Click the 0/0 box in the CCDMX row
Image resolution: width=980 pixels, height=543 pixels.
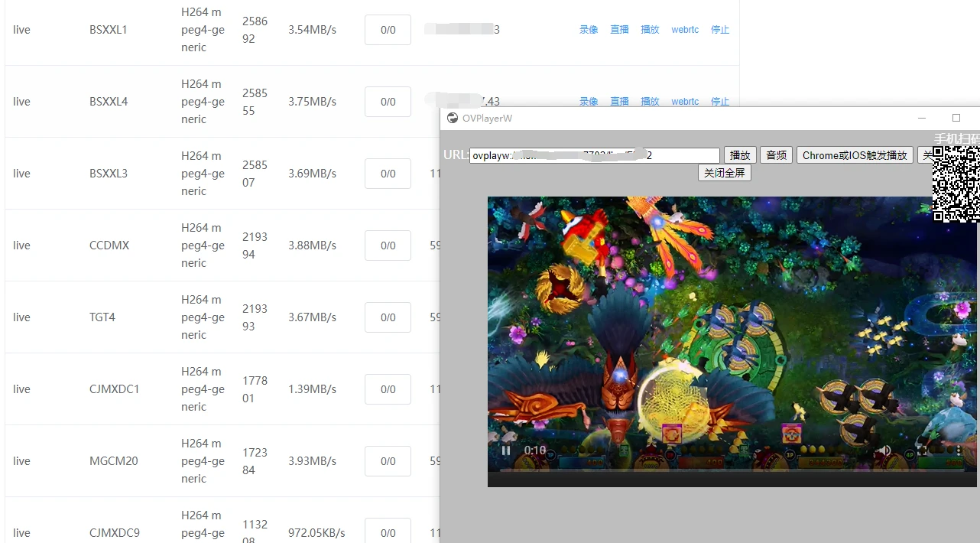point(388,245)
